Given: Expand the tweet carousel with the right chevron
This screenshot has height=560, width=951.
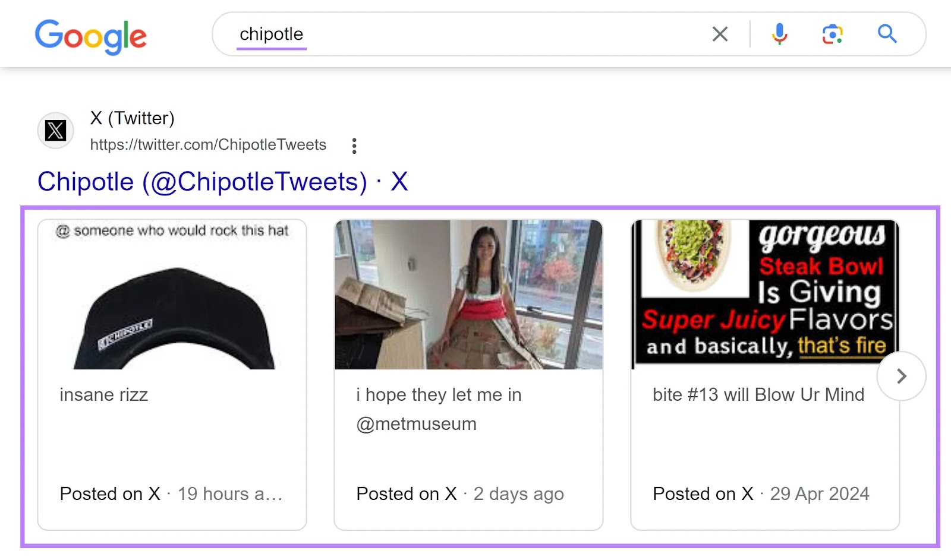Looking at the screenshot, I should 901,376.
